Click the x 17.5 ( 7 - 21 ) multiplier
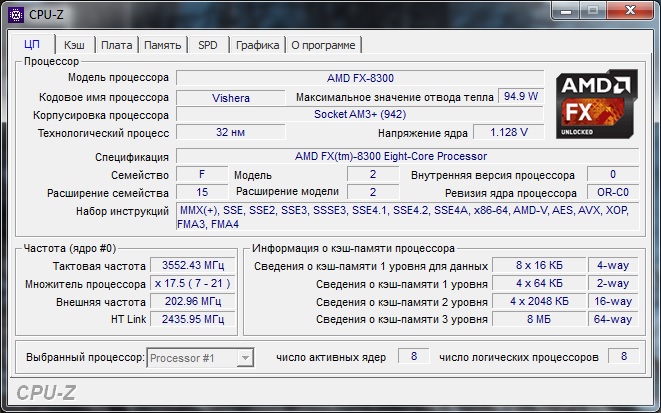The image size is (661, 413). pyautogui.click(x=193, y=283)
